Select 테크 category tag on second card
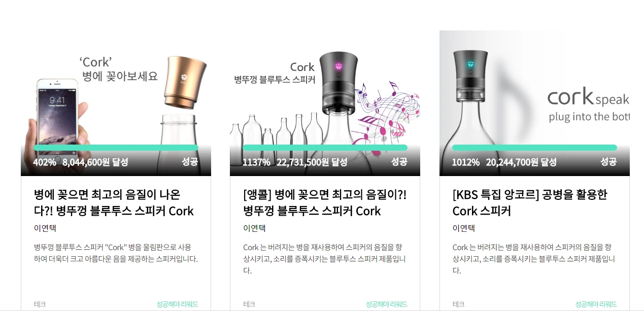Screen dimensions: 644x311 pyautogui.click(x=249, y=304)
